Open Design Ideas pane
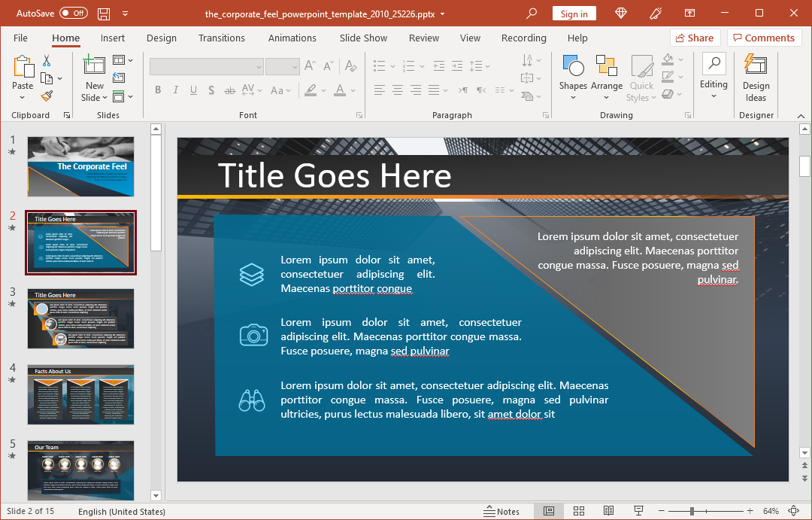The height and width of the screenshot is (520, 812). 756,77
